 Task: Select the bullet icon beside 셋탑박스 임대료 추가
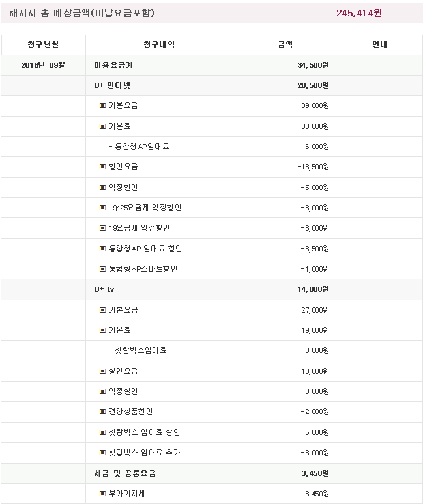tap(102, 453)
